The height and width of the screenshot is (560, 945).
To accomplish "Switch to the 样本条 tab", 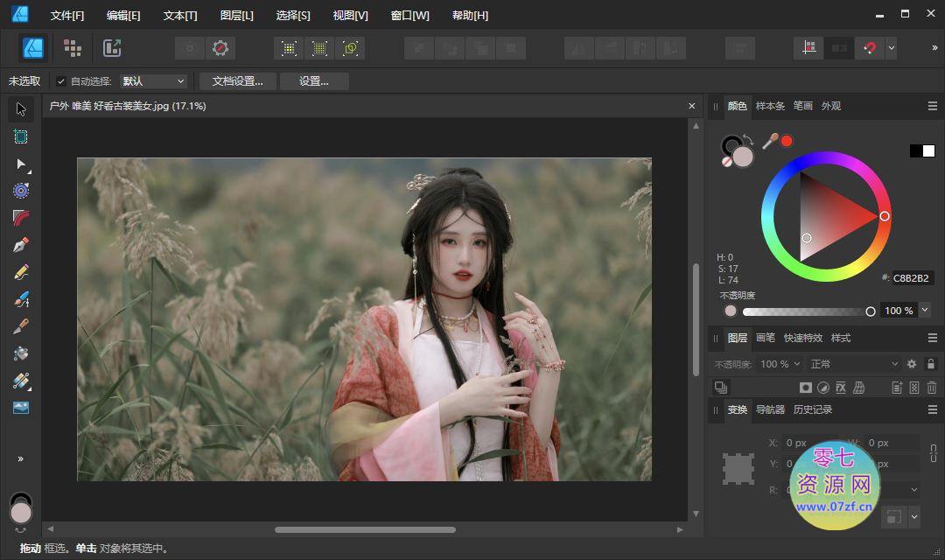I will coord(770,106).
